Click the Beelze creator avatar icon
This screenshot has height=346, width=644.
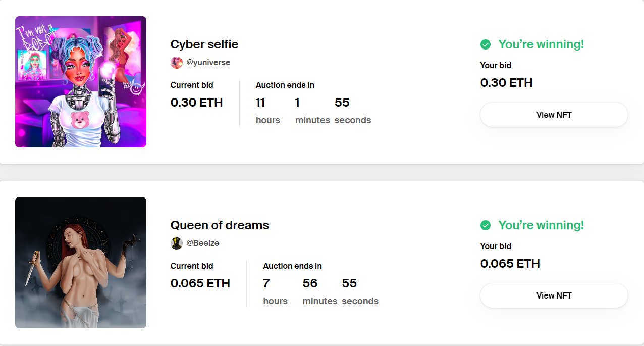tap(177, 243)
